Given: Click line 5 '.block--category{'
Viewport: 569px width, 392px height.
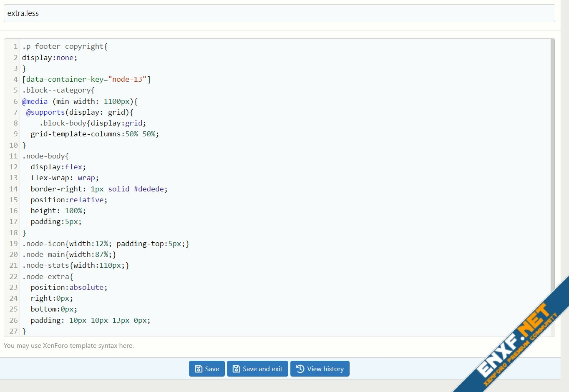Looking at the screenshot, I should click(58, 90).
